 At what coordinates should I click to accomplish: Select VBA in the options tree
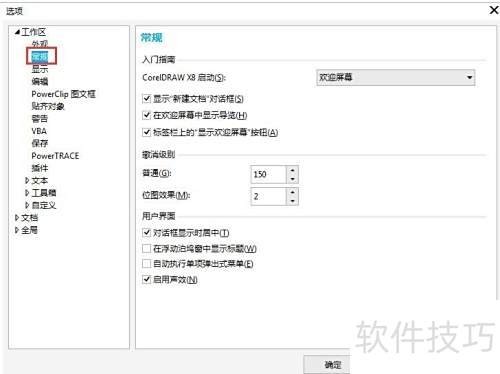click(x=39, y=131)
